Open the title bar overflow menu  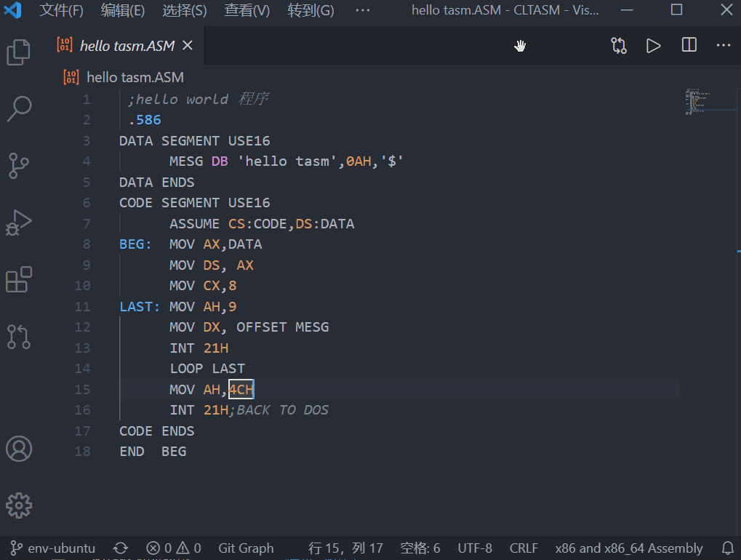[x=362, y=10]
